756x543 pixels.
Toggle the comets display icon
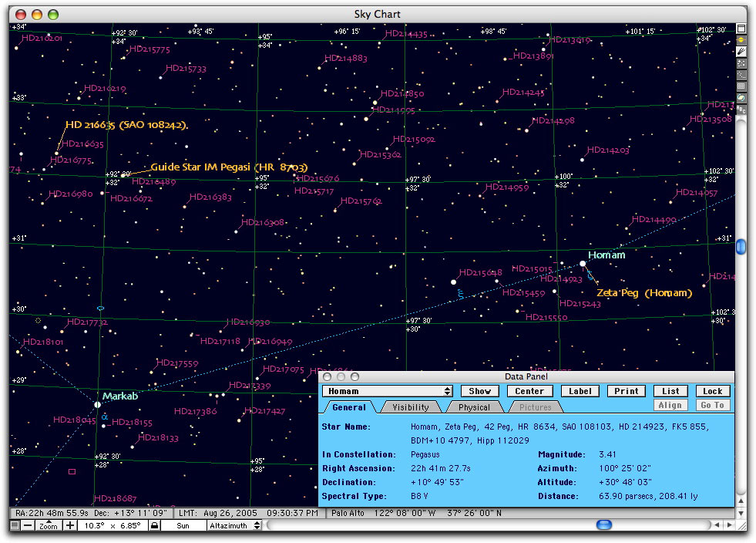(x=741, y=52)
